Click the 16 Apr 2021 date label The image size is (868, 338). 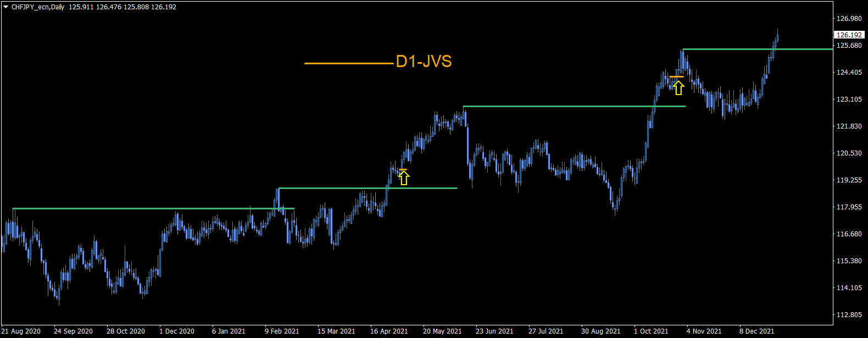click(x=389, y=331)
